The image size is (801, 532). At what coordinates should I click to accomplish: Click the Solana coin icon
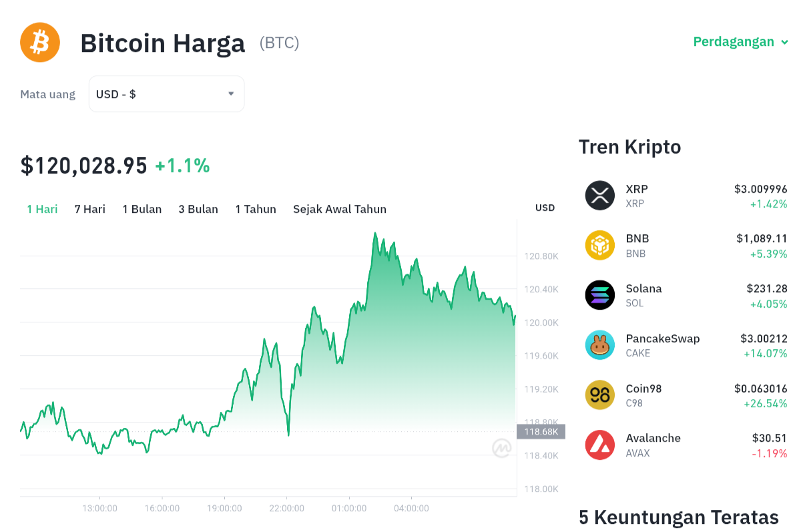(x=599, y=295)
